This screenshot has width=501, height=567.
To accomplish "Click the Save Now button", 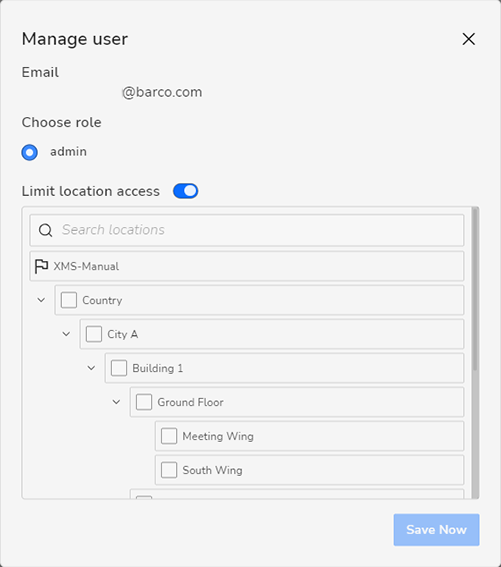I will pyautogui.click(x=437, y=530).
